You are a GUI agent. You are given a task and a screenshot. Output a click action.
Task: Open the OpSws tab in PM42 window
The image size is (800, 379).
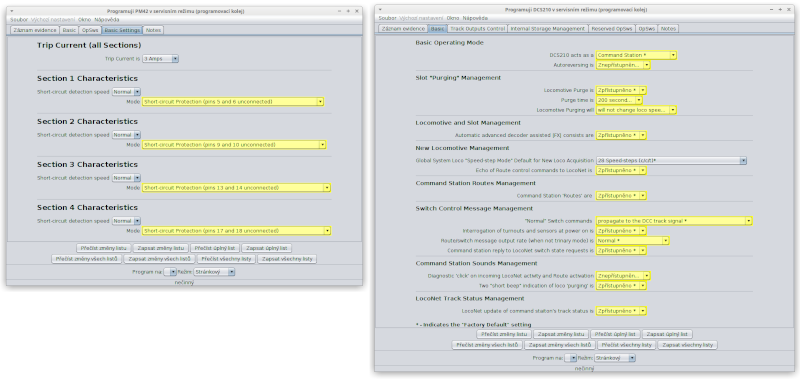[90, 30]
